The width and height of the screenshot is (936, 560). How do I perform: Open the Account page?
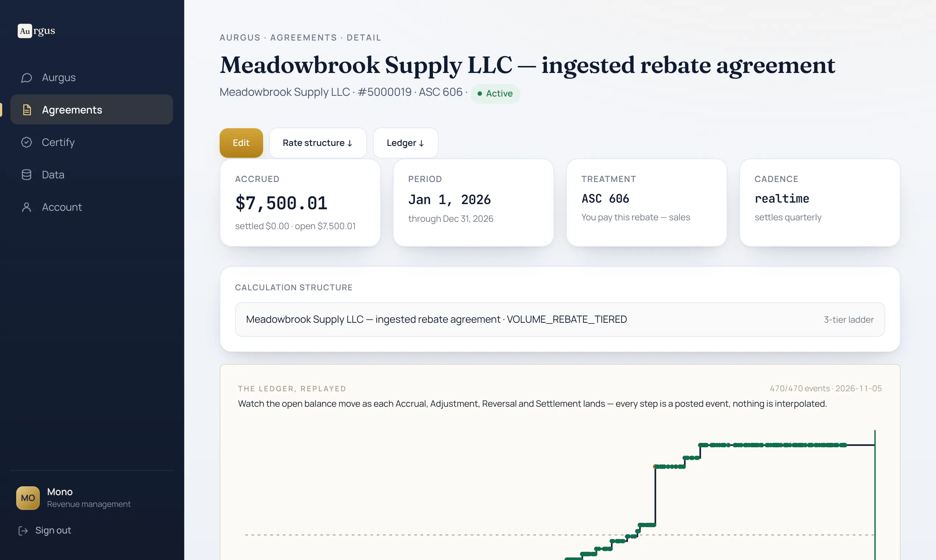92,207
